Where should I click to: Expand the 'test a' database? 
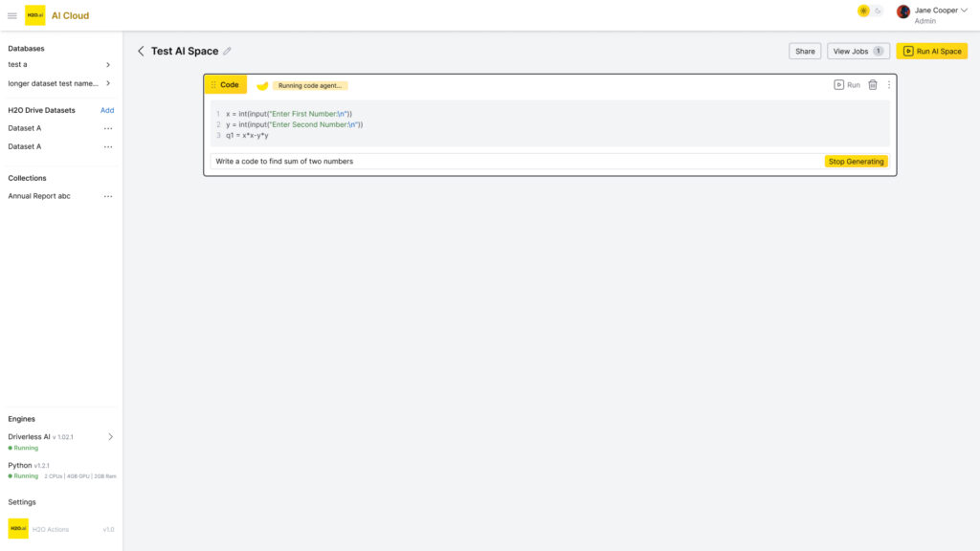coord(108,65)
